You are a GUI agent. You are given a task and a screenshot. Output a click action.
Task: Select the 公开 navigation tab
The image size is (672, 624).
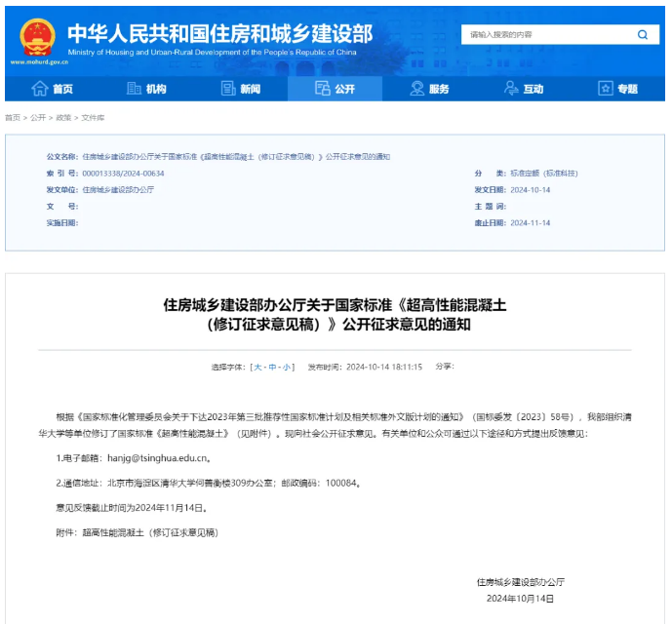click(x=335, y=89)
